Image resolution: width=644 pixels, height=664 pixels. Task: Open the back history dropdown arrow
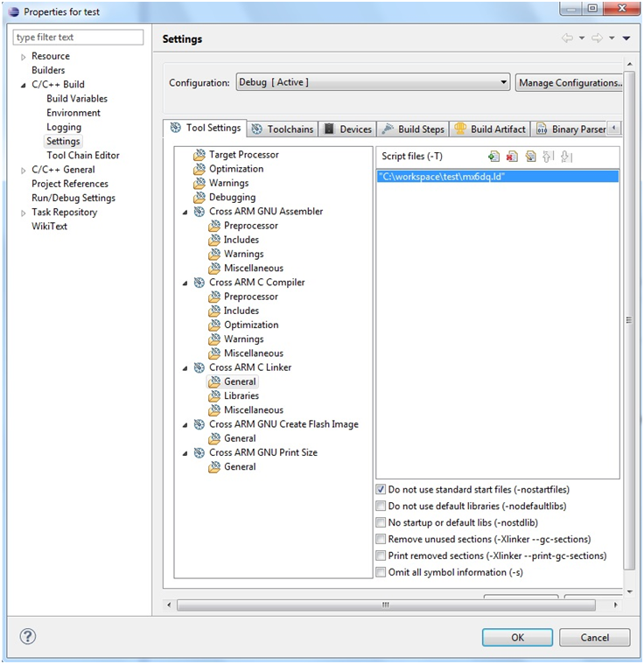pos(582,38)
